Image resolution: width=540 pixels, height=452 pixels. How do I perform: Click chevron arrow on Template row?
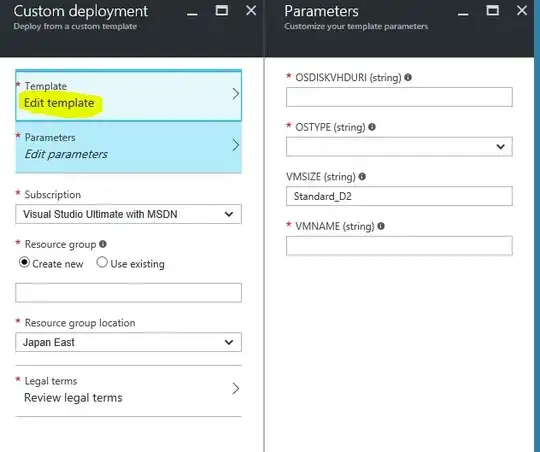pyautogui.click(x=236, y=94)
